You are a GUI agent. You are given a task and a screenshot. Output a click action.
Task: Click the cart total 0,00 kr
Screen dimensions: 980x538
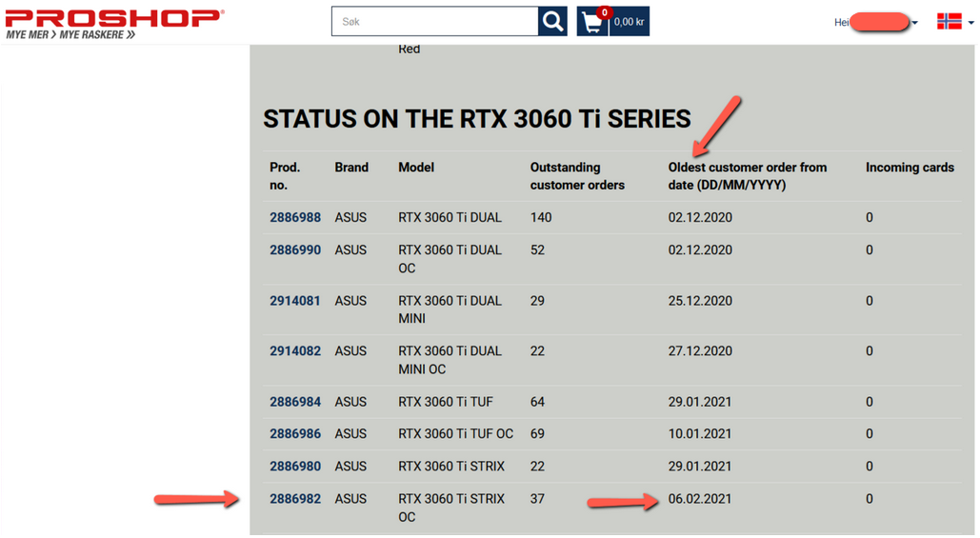pyautogui.click(x=629, y=22)
